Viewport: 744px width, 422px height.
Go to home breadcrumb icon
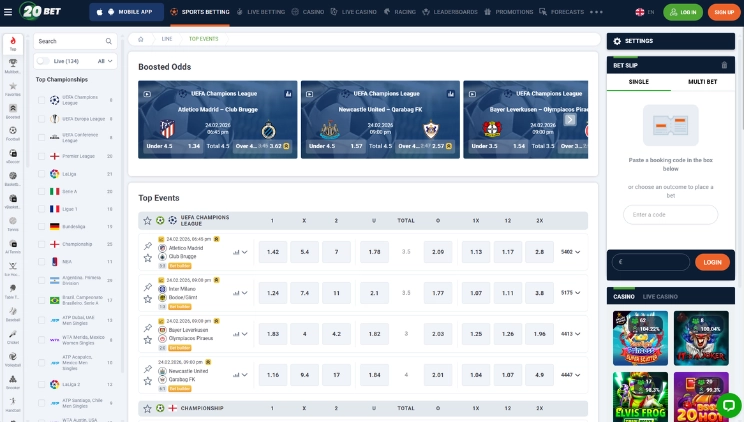140,39
